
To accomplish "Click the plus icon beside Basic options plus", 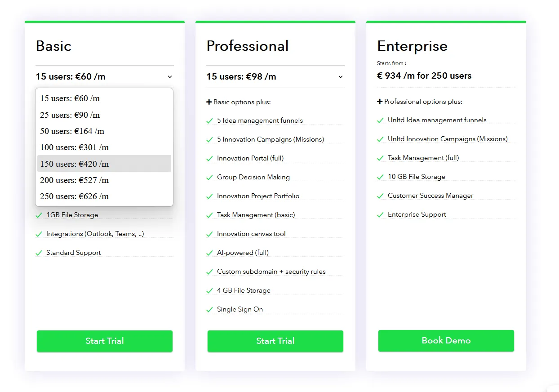I will point(209,102).
